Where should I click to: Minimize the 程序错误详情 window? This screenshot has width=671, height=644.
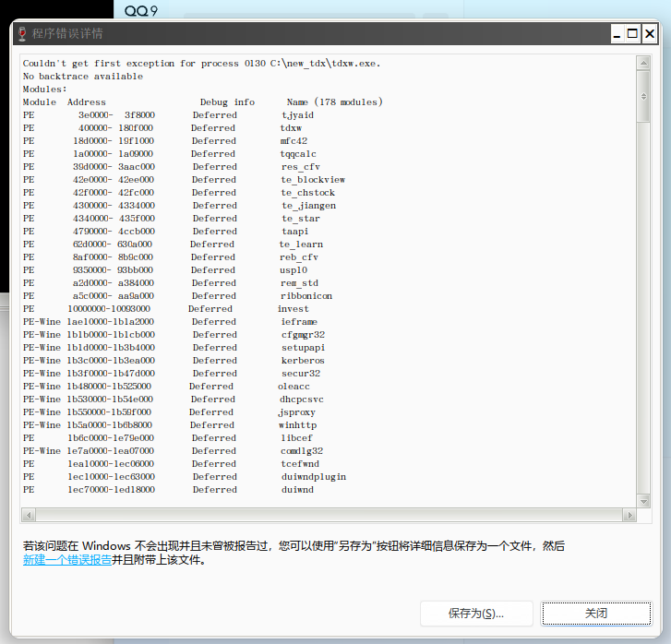[x=617, y=34]
